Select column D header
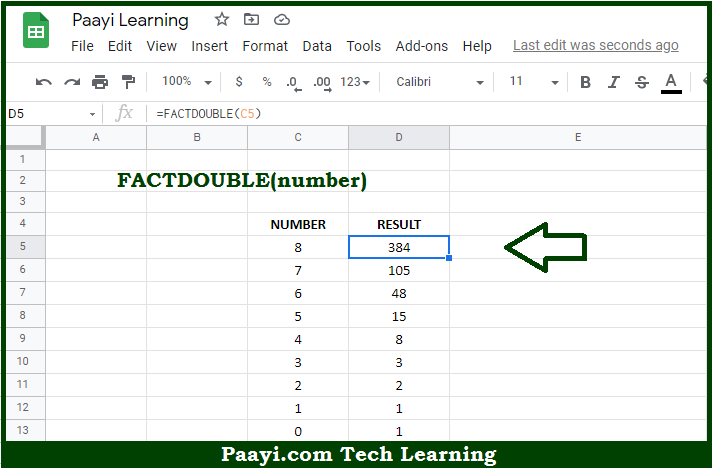This screenshot has height=468, width=712. tap(399, 138)
